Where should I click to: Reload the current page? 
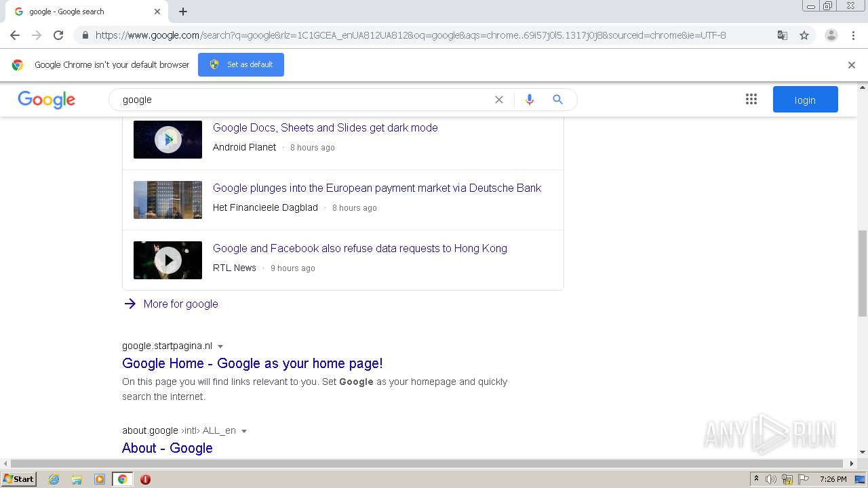point(58,35)
